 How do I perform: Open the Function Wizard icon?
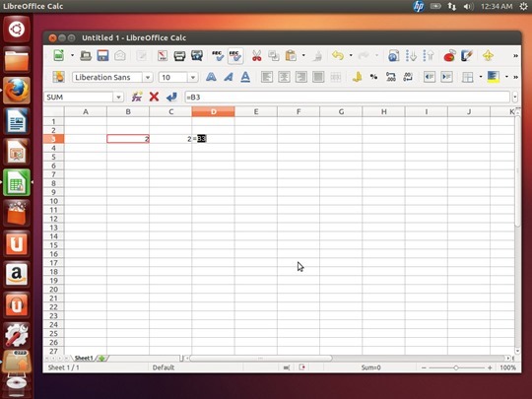[x=137, y=97]
